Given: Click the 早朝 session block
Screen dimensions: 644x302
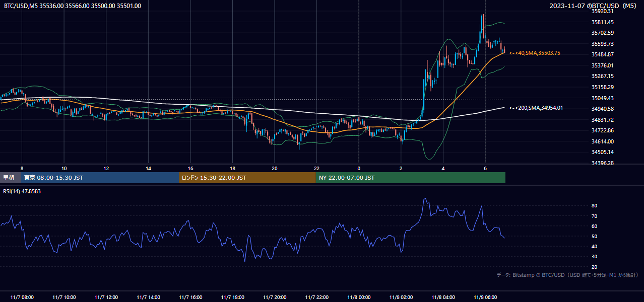Looking at the screenshot, I should (10, 178).
